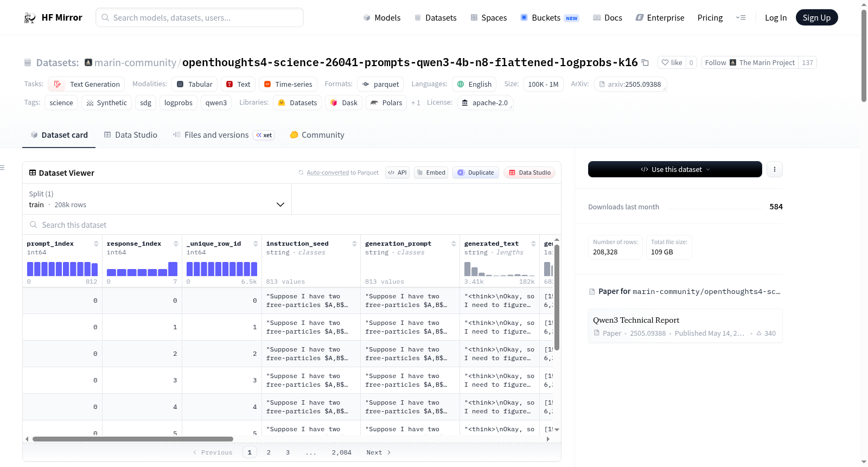
Task: Click the API button in Dataset Viewer
Action: 397,172
